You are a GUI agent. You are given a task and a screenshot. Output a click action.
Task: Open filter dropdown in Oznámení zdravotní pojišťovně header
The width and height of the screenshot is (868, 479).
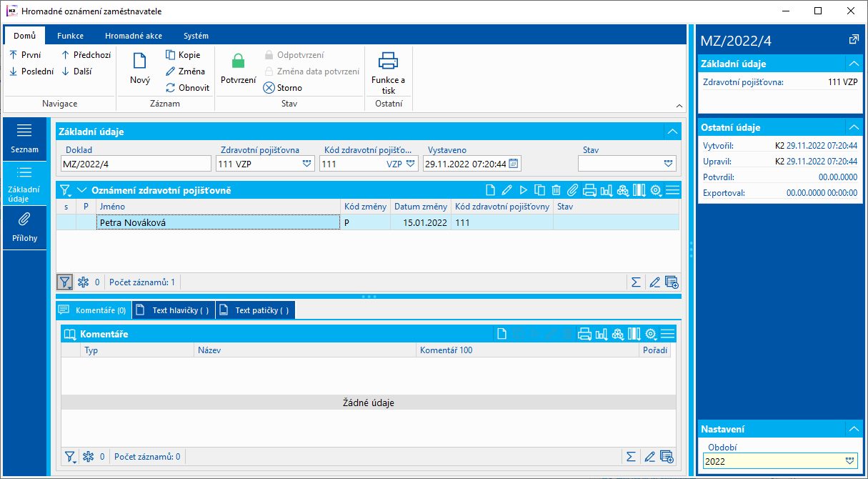(x=66, y=190)
